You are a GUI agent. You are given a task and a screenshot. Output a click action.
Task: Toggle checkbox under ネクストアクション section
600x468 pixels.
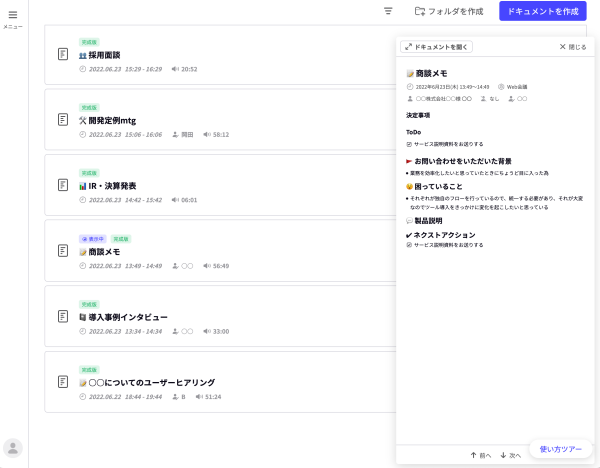click(409, 244)
